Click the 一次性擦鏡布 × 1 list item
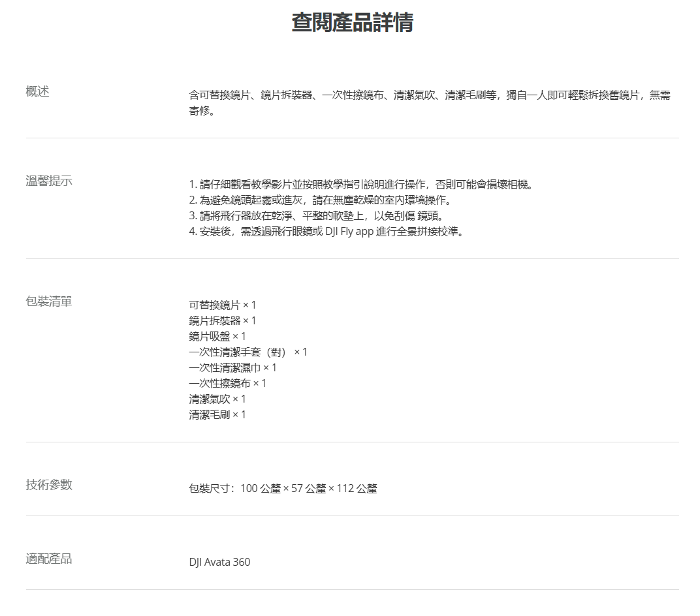 pos(228,384)
